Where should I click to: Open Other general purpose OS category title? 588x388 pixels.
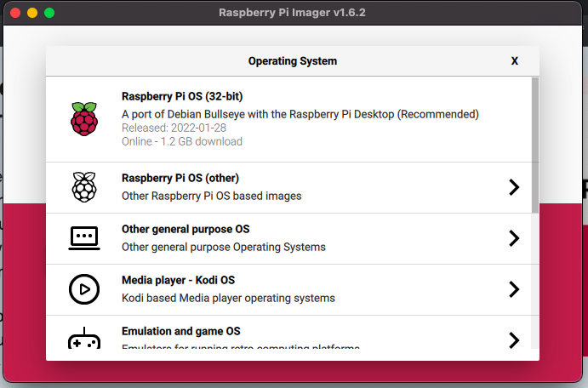point(186,229)
